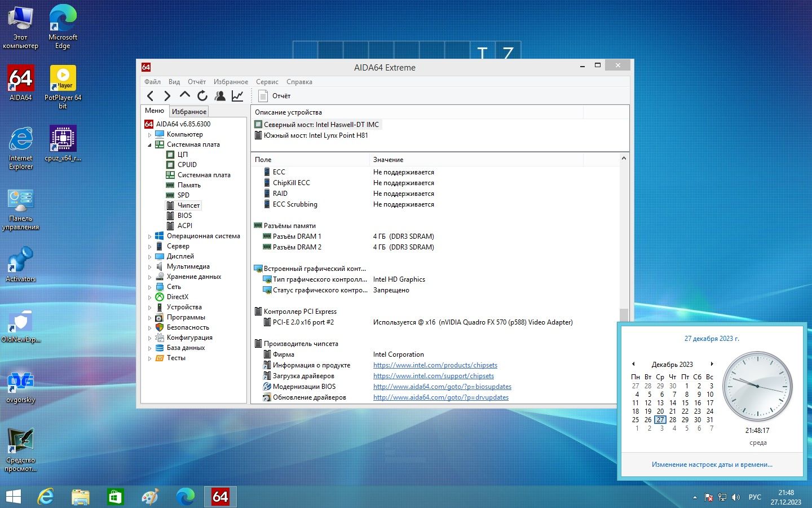Open AIDA64 icon in taskbar
This screenshot has width=812, height=508.
(220, 497)
